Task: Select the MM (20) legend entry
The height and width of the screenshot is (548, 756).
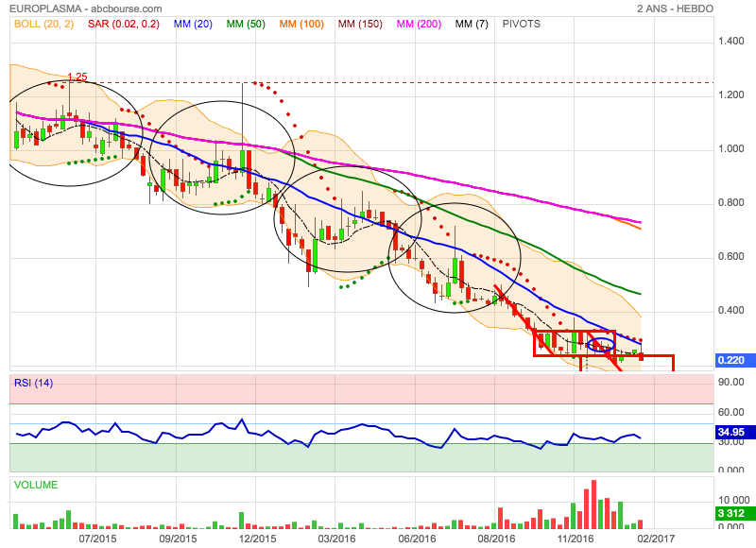Action: coord(193,25)
